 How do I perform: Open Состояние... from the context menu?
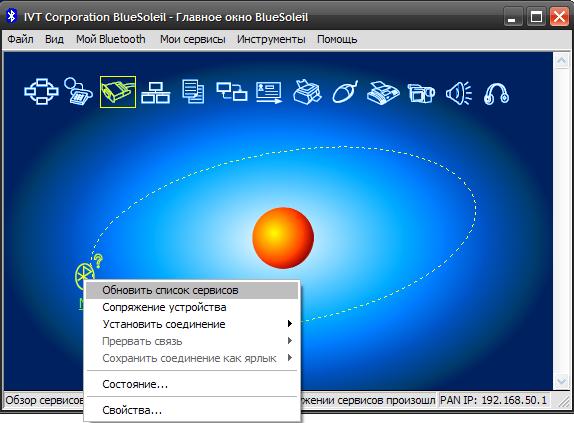point(192,384)
